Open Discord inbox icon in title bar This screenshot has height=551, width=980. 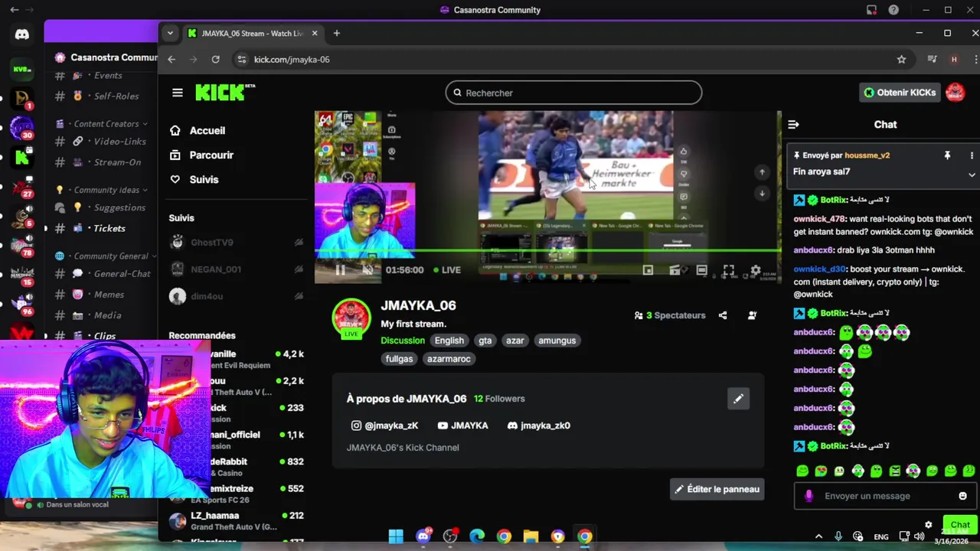coord(871,10)
